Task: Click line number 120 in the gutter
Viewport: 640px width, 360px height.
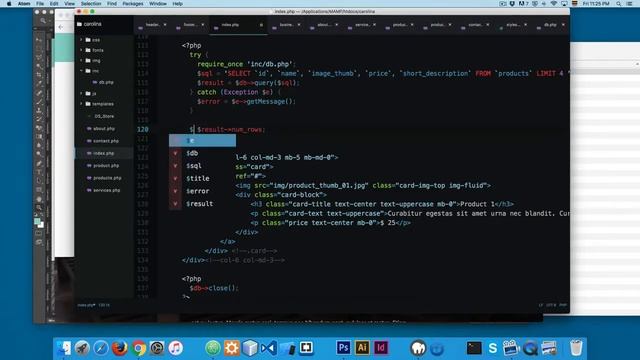Action: coord(143,129)
